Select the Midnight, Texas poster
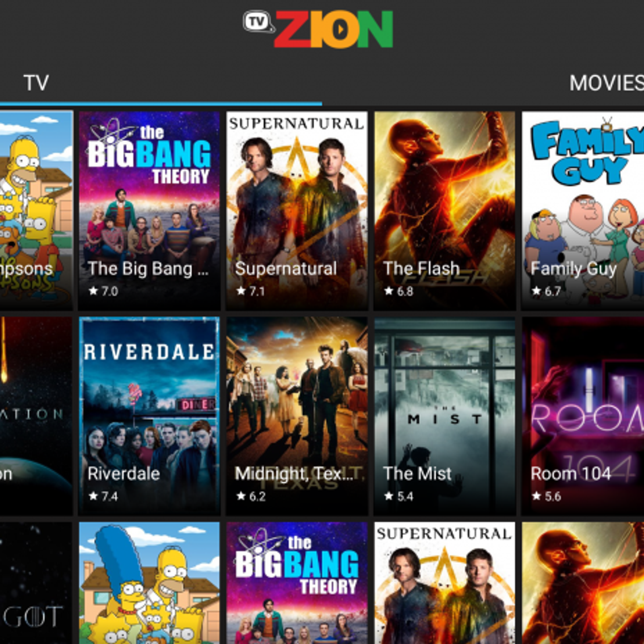 pyautogui.click(x=297, y=416)
